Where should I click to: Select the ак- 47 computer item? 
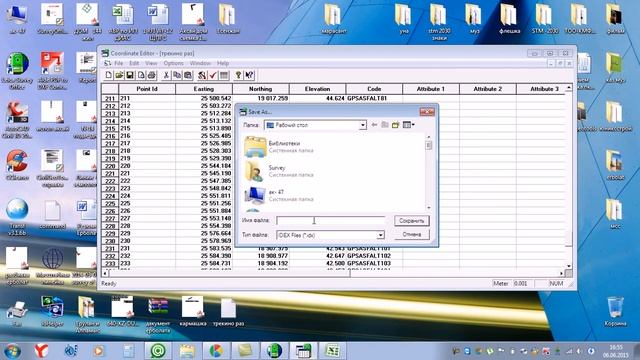(x=279, y=195)
